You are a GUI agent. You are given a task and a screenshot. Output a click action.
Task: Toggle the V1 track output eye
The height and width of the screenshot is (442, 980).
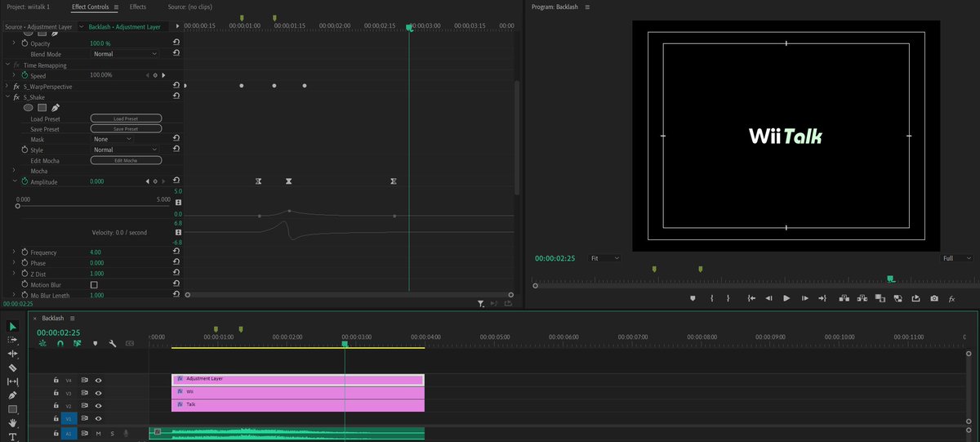click(98, 419)
